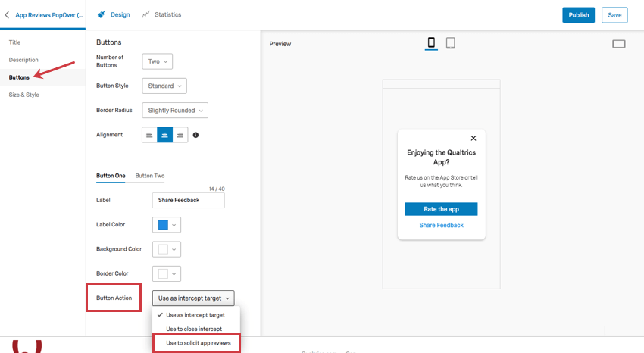Switch preview to the mobile phone view
This screenshot has width=644, height=353.
coord(431,42)
